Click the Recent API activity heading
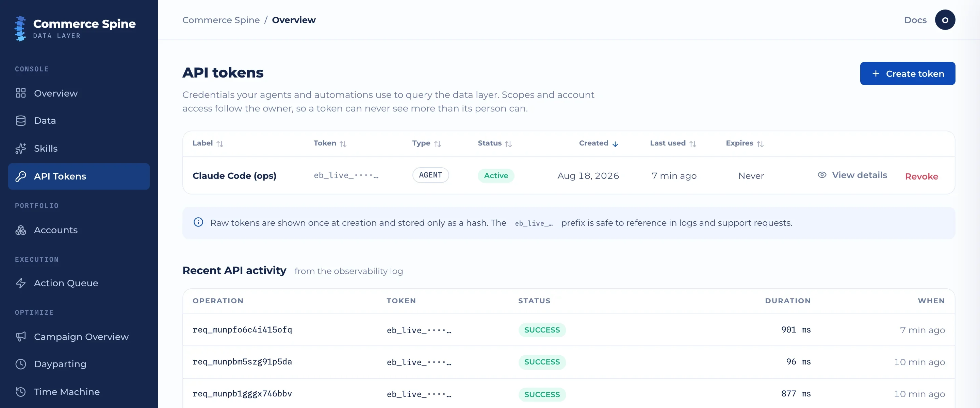This screenshot has width=980, height=408. click(x=234, y=270)
